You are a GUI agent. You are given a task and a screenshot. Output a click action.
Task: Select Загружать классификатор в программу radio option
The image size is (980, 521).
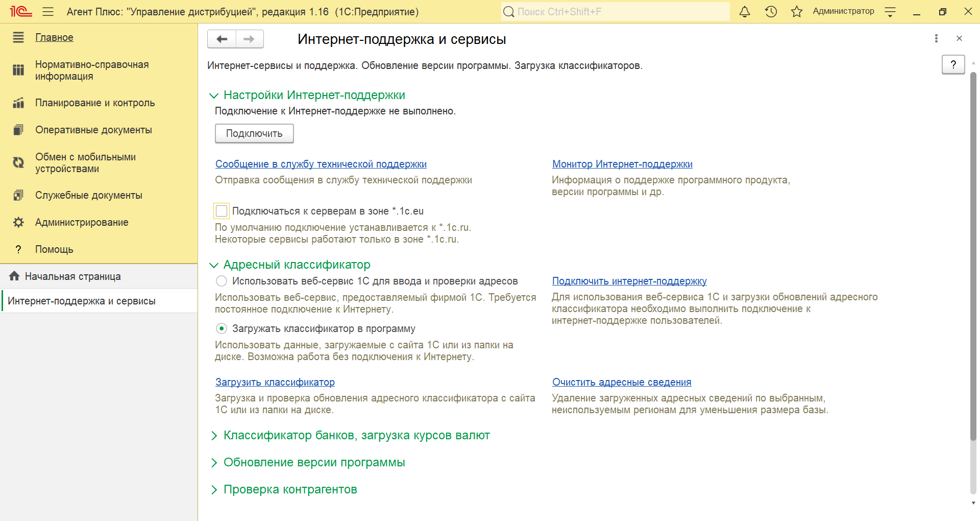click(222, 328)
